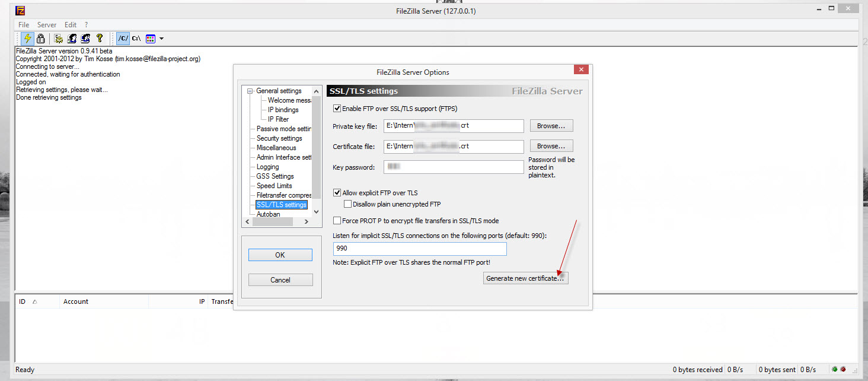868x381 pixels.
Task: Toggle the lightning bolt server active icon
Action: coord(27,39)
